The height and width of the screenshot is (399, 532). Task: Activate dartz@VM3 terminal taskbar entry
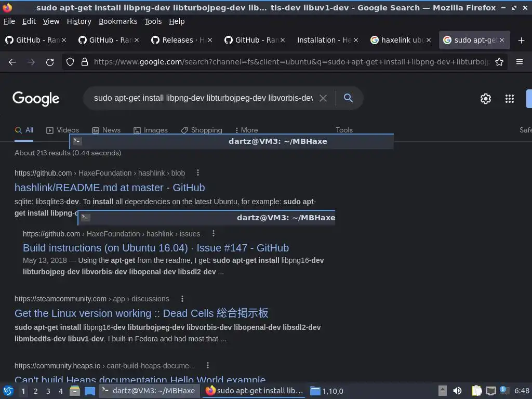(x=149, y=391)
